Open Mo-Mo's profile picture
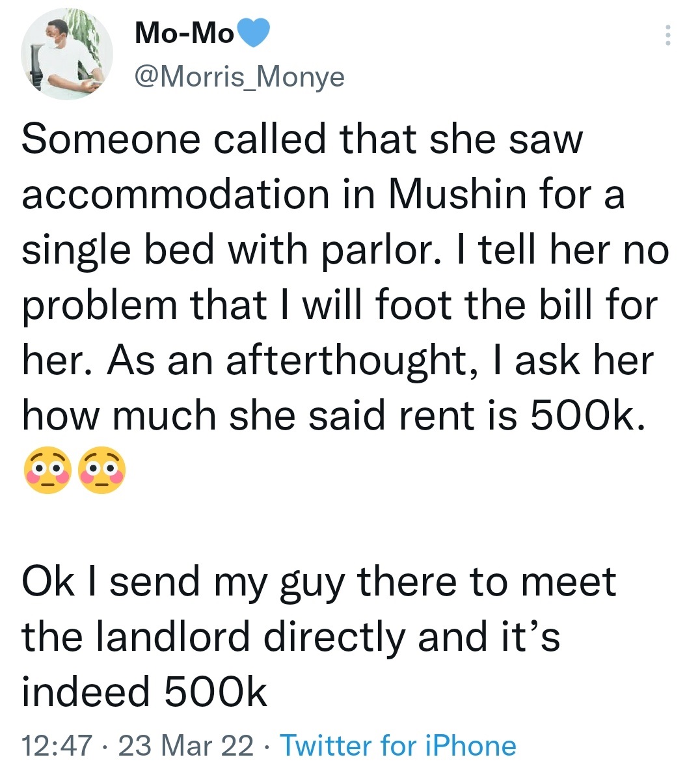The height and width of the screenshot is (768, 700). (x=67, y=54)
